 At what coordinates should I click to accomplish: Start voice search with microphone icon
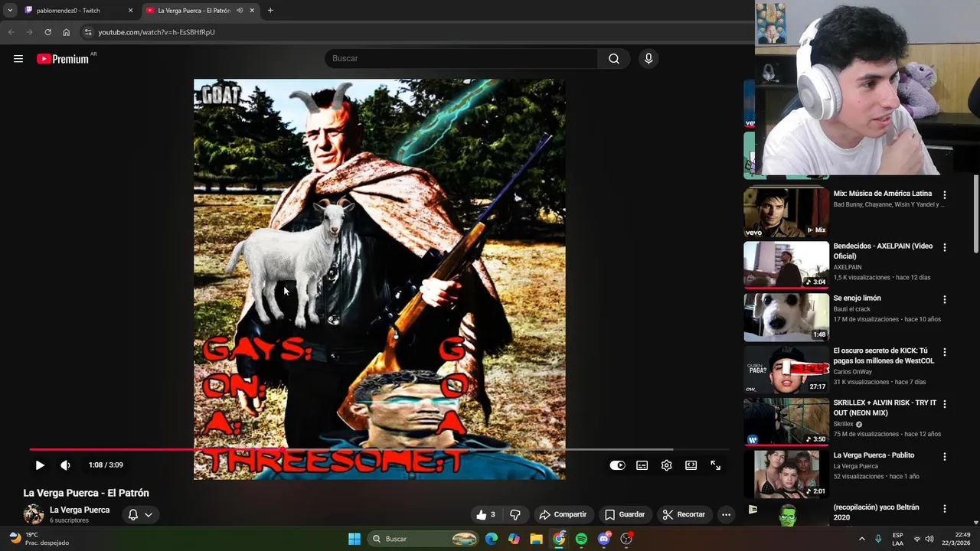point(648,59)
